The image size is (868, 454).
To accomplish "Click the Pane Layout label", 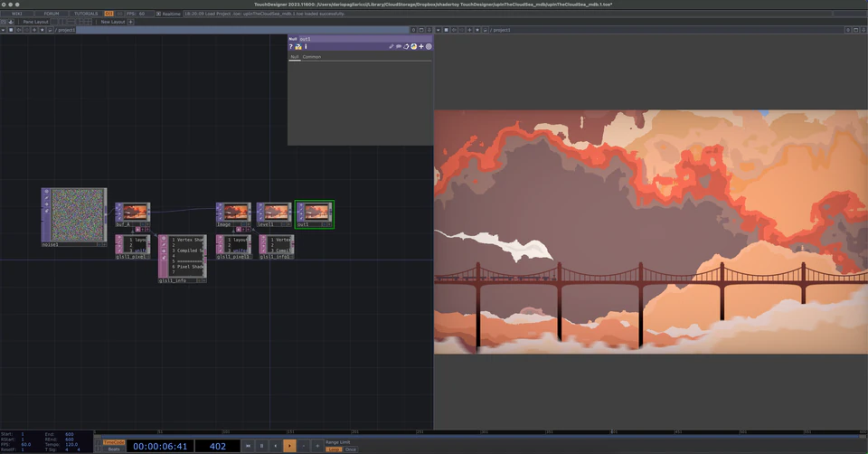I will click(35, 22).
